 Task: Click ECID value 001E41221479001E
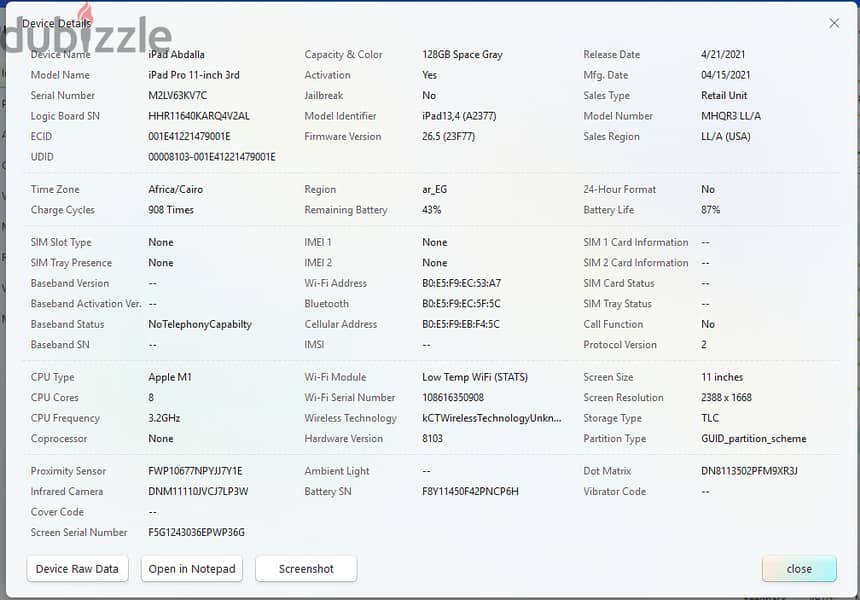pos(189,137)
